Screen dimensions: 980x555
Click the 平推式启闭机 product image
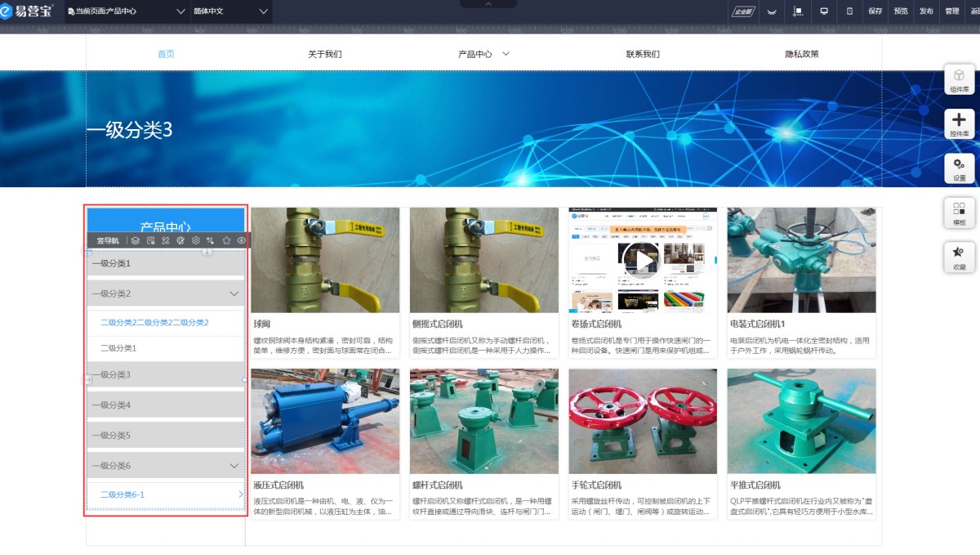[801, 421]
